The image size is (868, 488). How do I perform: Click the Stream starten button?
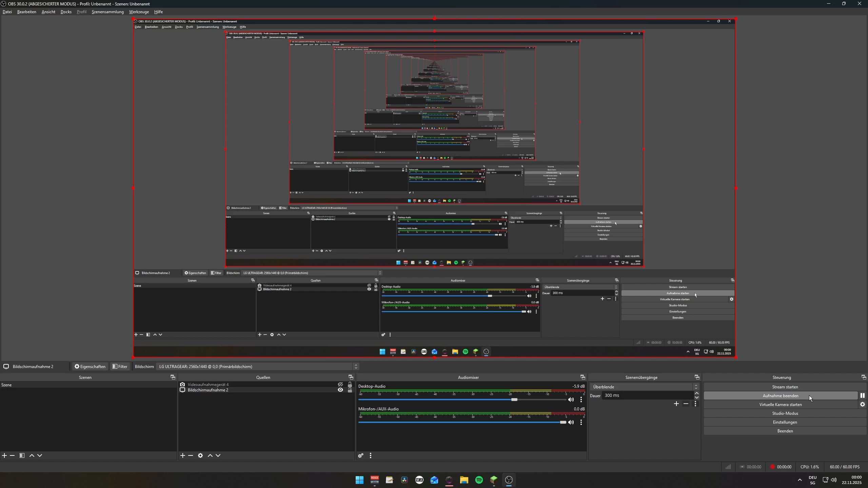coord(785,387)
